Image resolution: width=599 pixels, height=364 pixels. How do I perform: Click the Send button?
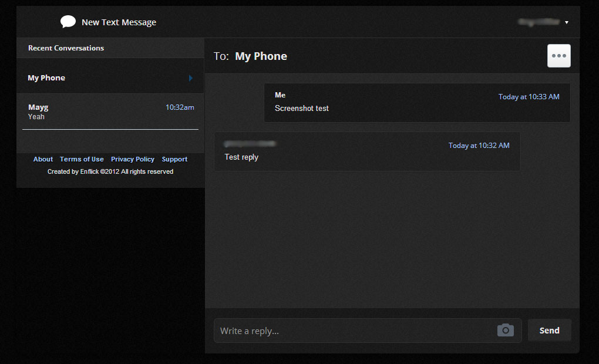pos(549,331)
